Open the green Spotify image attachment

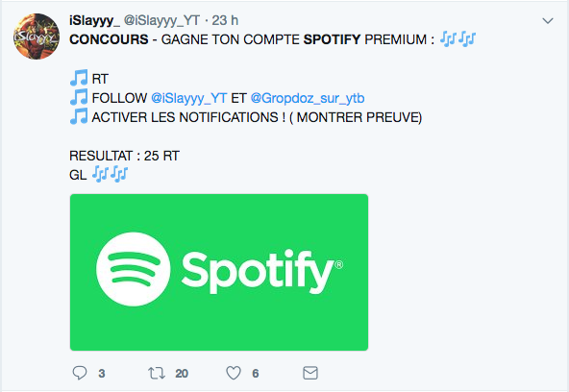tap(219, 272)
